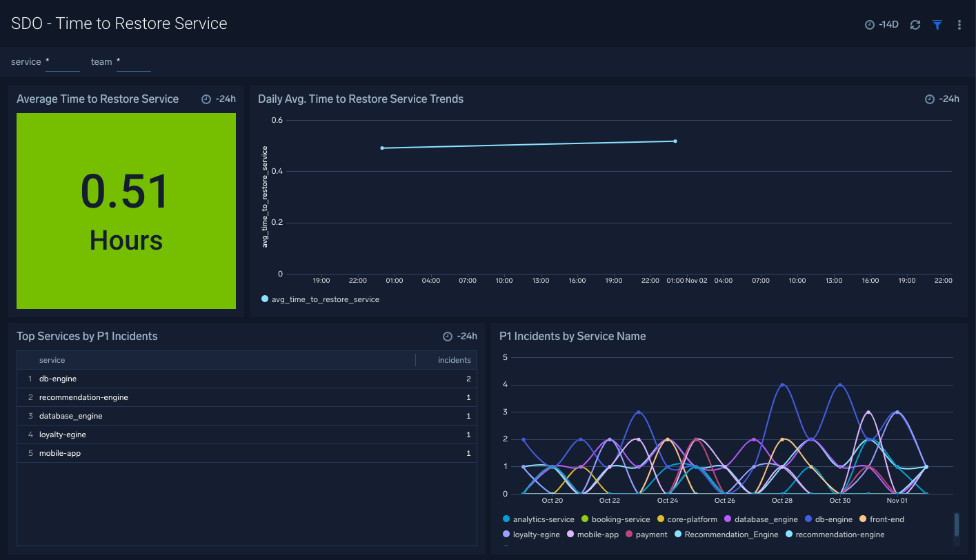Refresh the dashboard data
Image resolution: width=976 pixels, height=560 pixels.
click(915, 24)
